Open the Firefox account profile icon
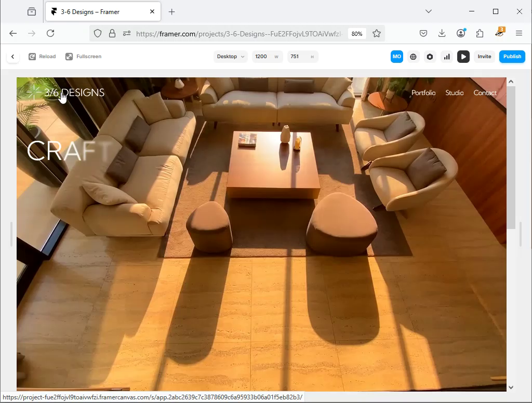 coord(461,33)
